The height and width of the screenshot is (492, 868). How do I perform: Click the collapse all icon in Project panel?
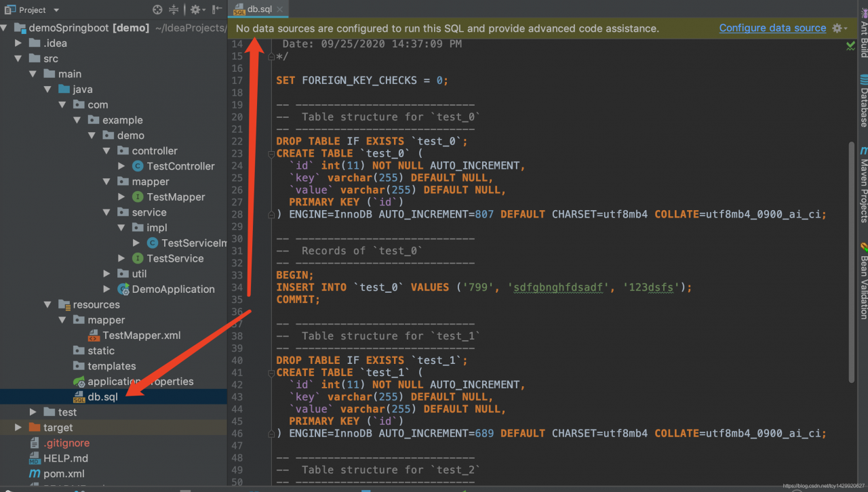[174, 9]
